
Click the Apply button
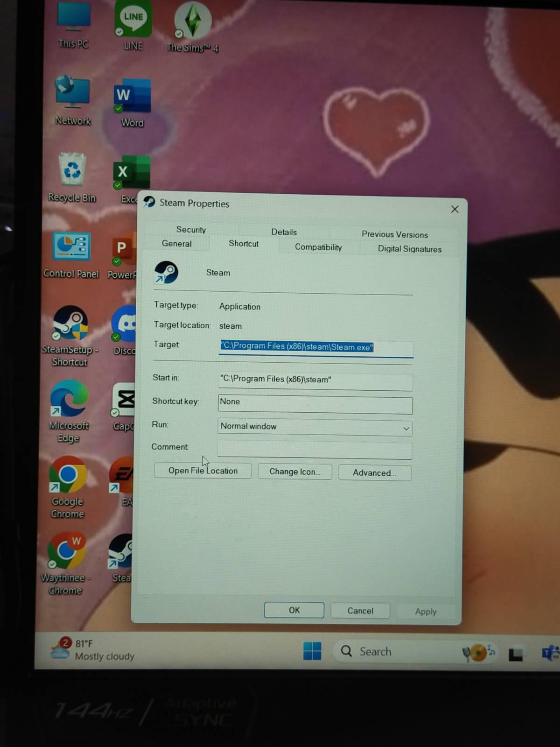click(426, 612)
